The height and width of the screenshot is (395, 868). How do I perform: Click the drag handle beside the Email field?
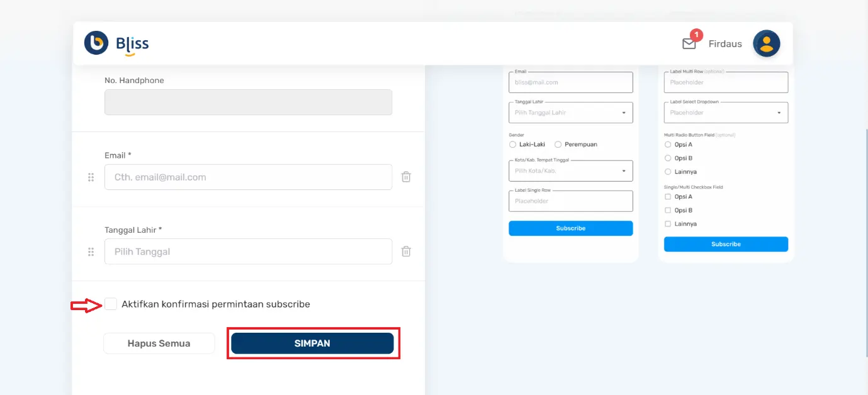pos(91,177)
